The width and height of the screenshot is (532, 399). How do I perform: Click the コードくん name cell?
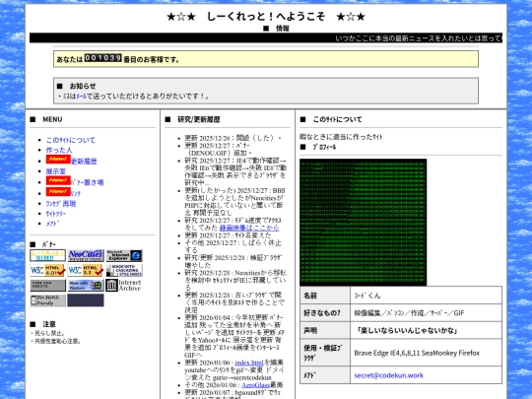click(427, 296)
